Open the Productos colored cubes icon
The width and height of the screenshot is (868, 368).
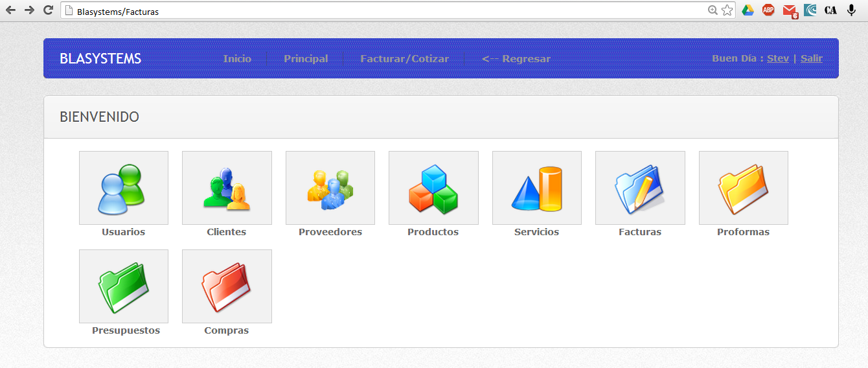(433, 188)
